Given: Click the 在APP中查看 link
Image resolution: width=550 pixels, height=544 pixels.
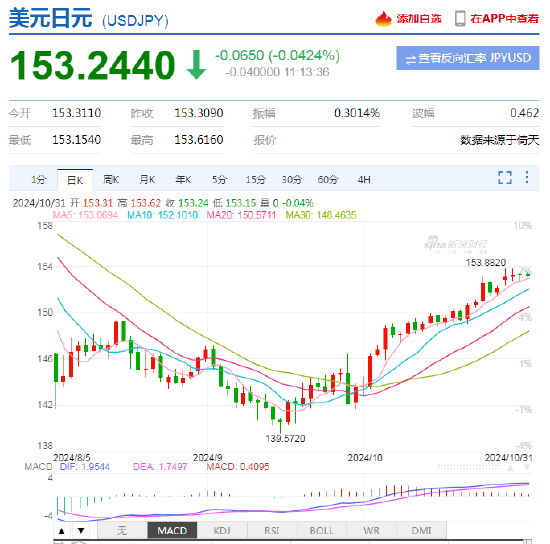Looking at the screenshot, I should click(x=504, y=19).
